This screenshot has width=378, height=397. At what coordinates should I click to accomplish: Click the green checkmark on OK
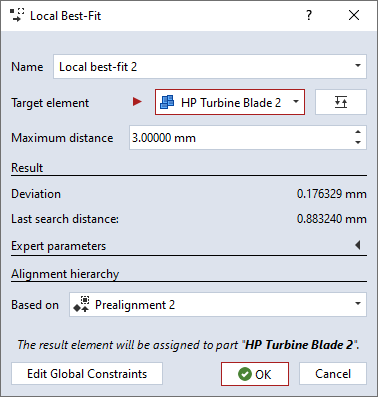point(245,374)
